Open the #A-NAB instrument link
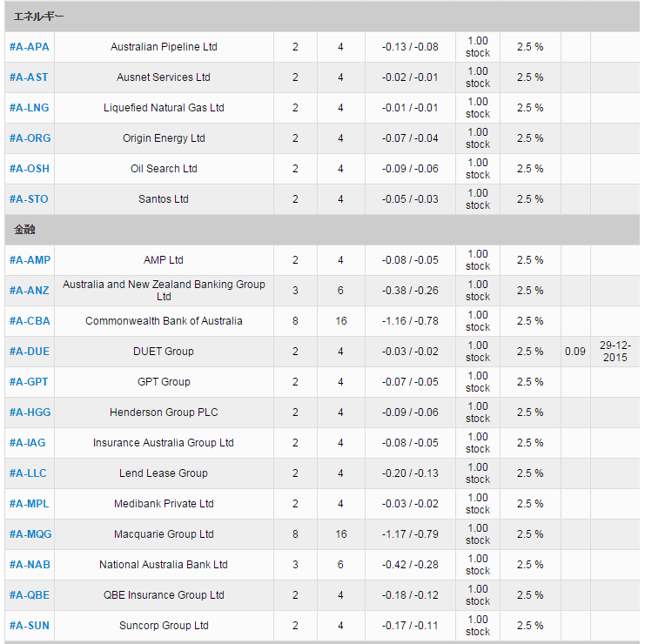The image size is (645, 644). tap(30, 564)
